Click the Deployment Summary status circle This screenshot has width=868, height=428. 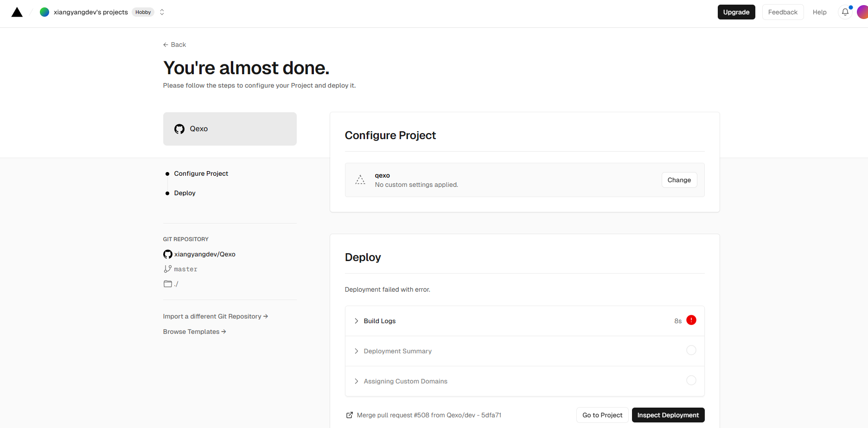[x=691, y=350]
